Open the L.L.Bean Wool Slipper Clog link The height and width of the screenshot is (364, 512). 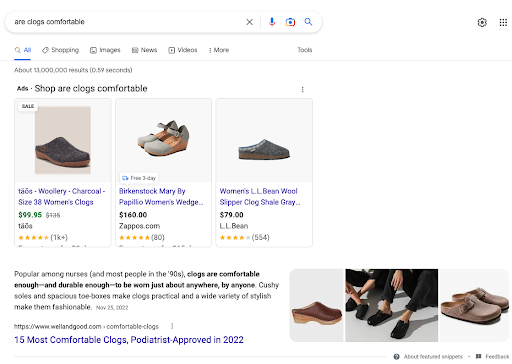[x=260, y=197]
